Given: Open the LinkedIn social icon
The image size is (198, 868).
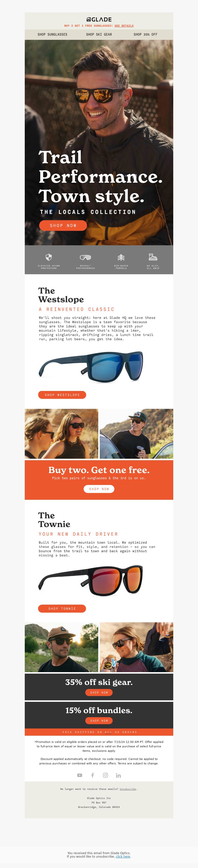Looking at the screenshot, I should (x=118, y=775).
